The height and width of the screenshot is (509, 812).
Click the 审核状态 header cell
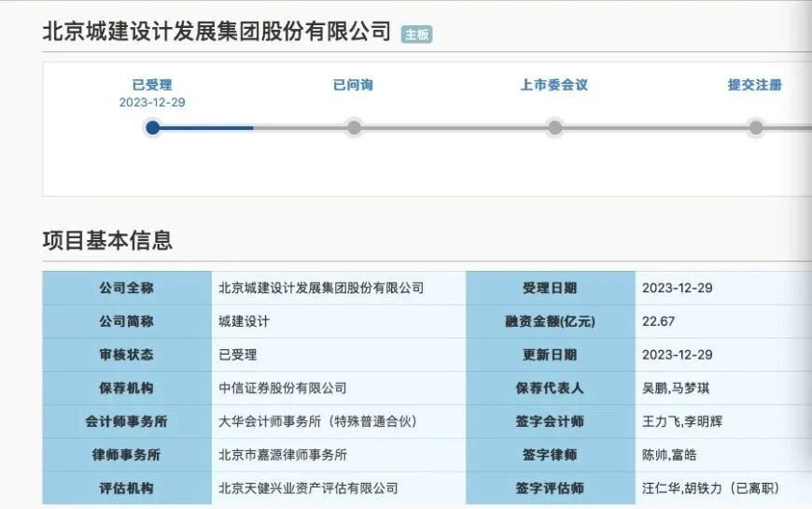coord(127,355)
